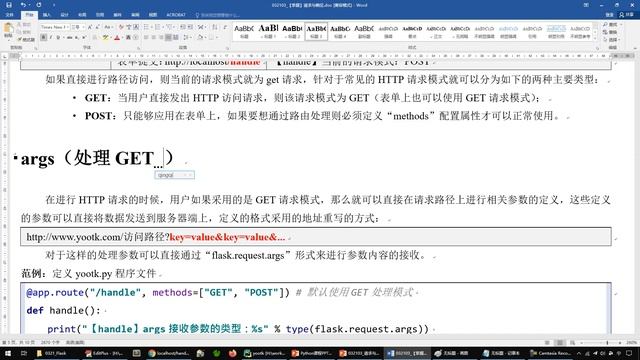Image resolution: width=640 pixels, height=360 pixels.
Task: Toggle Italic formatting
Action: coord(51,37)
